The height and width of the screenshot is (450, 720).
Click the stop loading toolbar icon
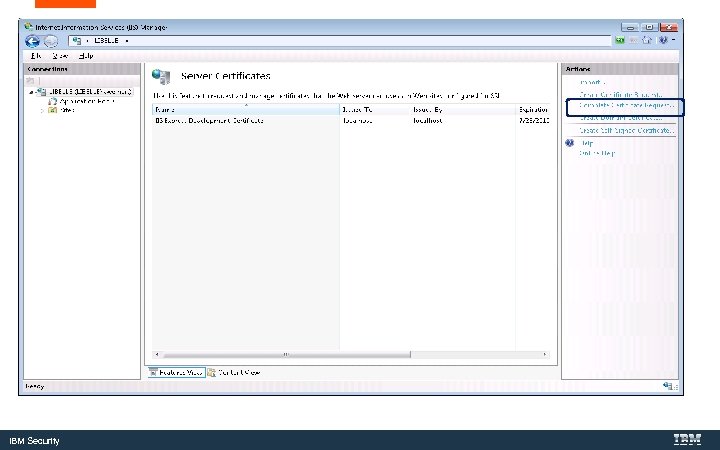(633, 40)
